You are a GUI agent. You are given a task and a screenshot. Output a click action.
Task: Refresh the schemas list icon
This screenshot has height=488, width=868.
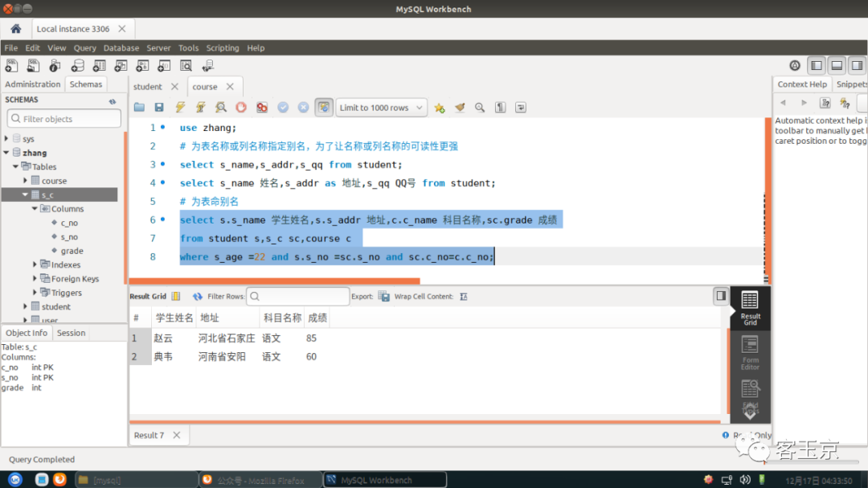[x=113, y=100]
